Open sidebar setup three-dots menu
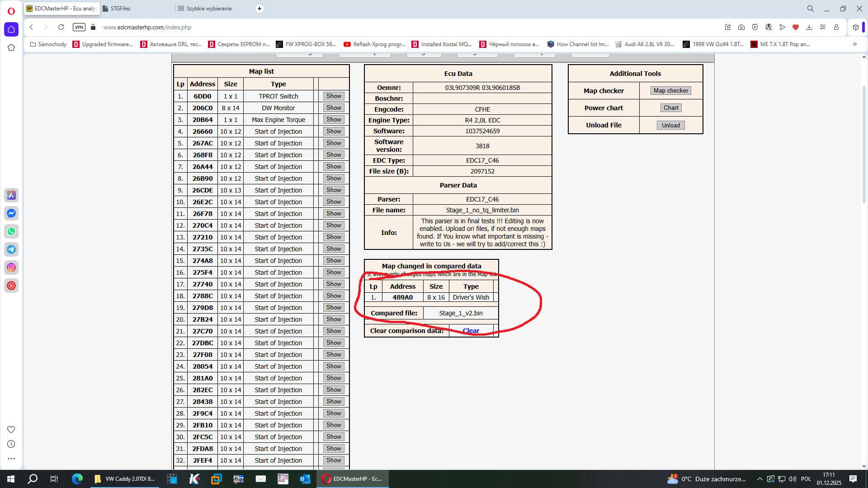Screen dimensions: 868x488 click(x=11, y=459)
